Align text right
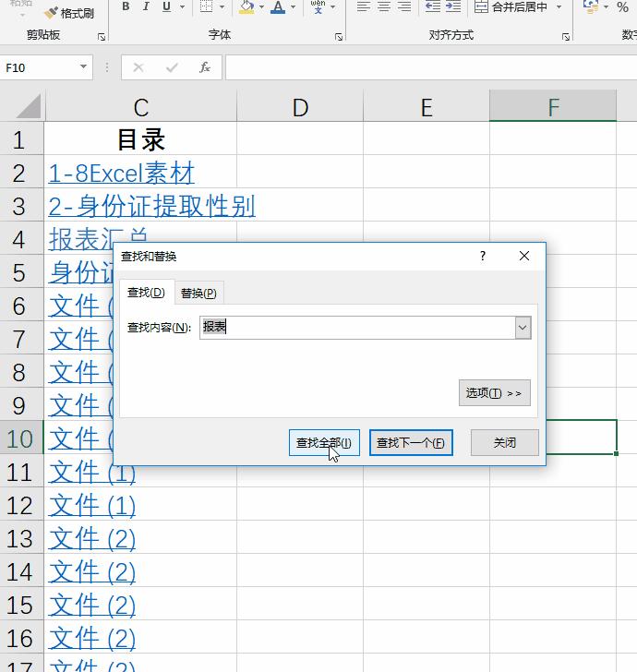Screen dimensions: 637x672 tap(403, 6)
